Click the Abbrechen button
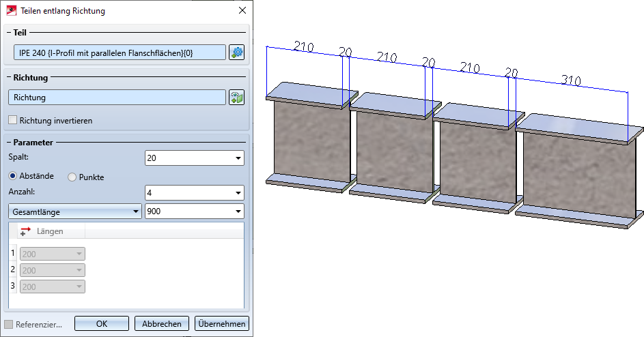644x337 pixels. (162, 323)
